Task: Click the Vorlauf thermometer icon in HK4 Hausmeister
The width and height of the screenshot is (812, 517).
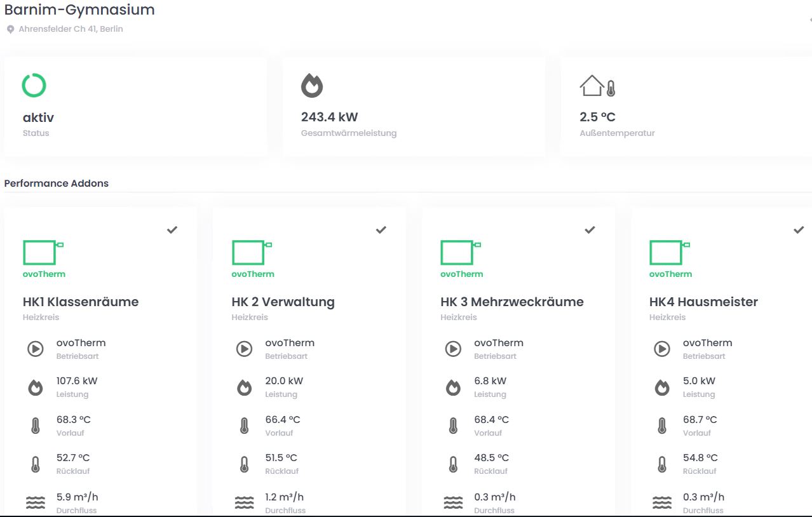Action: click(x=662, y=426)
